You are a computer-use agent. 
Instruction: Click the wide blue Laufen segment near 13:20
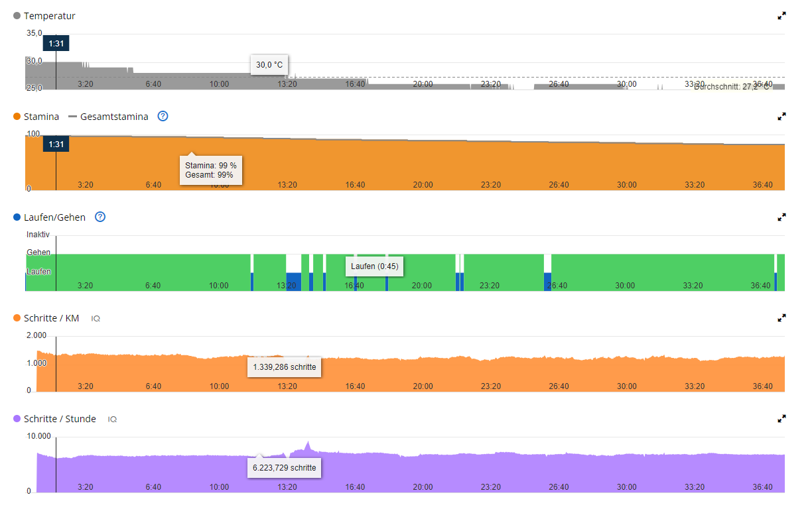[293, 282]
